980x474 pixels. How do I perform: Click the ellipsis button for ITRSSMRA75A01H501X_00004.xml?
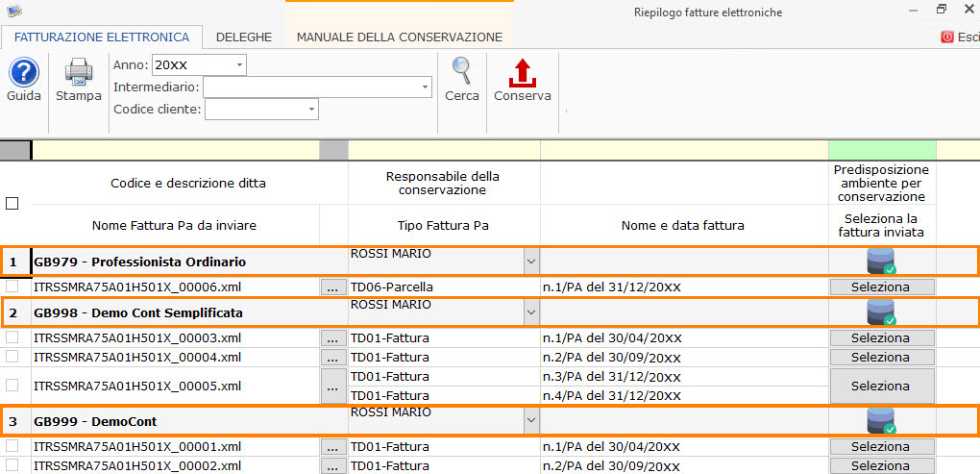[x=333, y=358]
